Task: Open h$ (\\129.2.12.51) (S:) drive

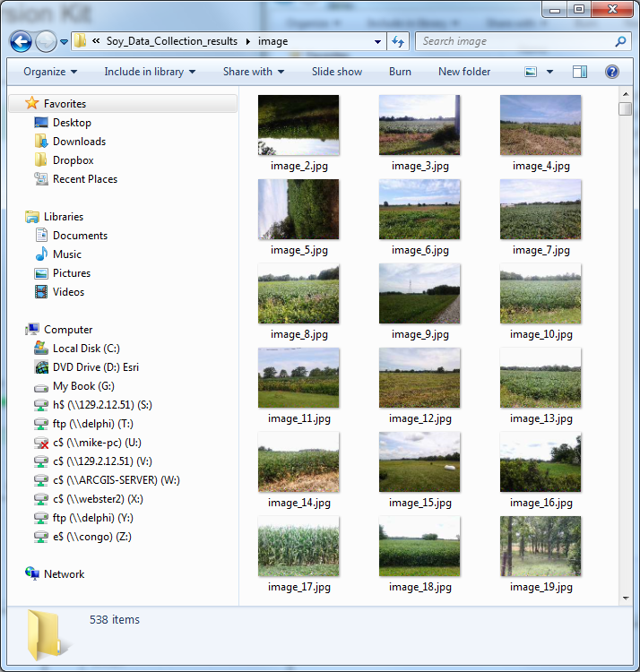Action: click(x=102, y=405)
